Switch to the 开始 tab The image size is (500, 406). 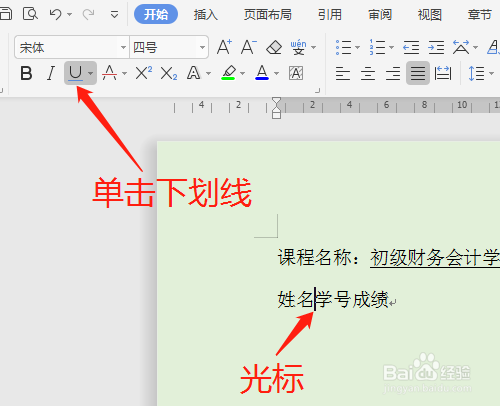click(156, 14)
